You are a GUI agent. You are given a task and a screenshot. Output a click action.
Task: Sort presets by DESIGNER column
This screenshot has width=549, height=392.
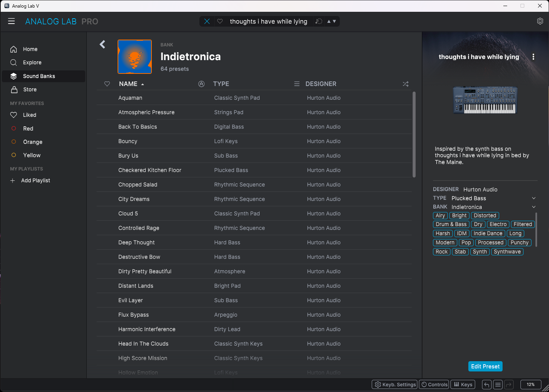pyautogui.click(x=321, y=84)
